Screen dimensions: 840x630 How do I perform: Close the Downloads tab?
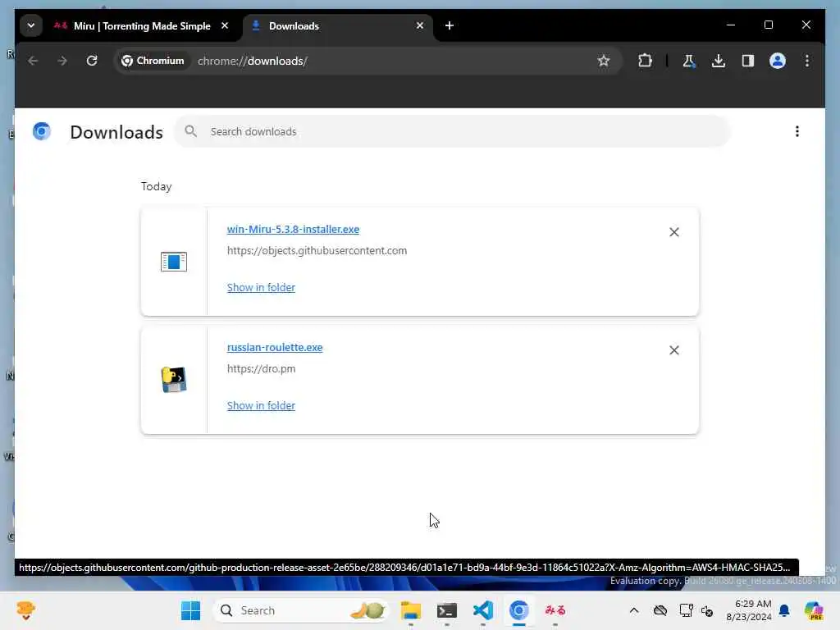[x=420, y=25]
